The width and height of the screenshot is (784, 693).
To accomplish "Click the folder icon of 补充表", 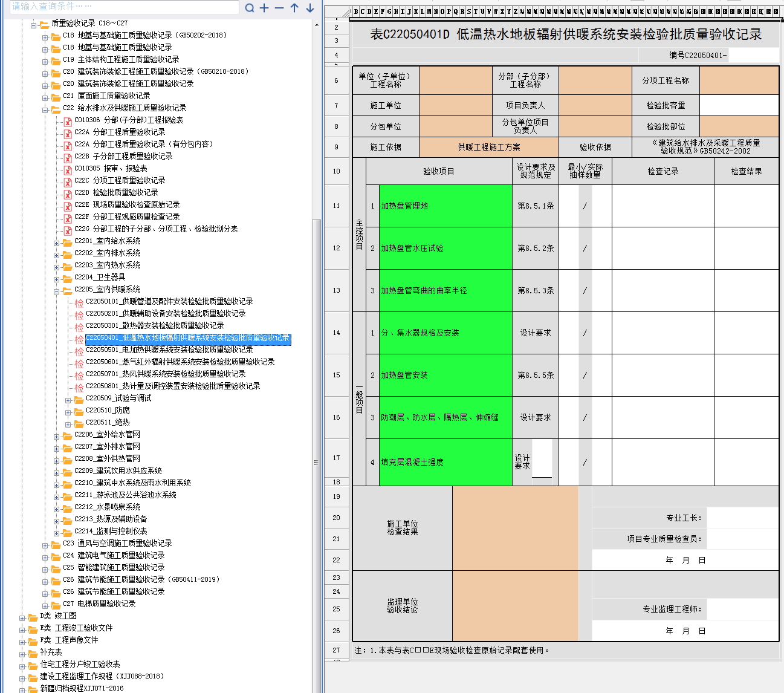I will click(33, 653).
